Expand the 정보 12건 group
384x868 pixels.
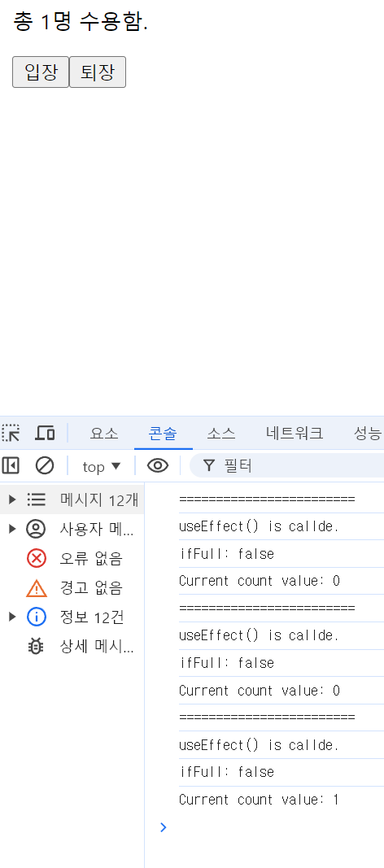tap(12, 616)
